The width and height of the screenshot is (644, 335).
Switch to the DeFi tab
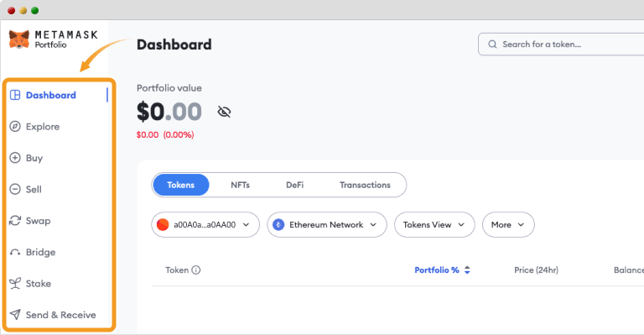(295, 185)
